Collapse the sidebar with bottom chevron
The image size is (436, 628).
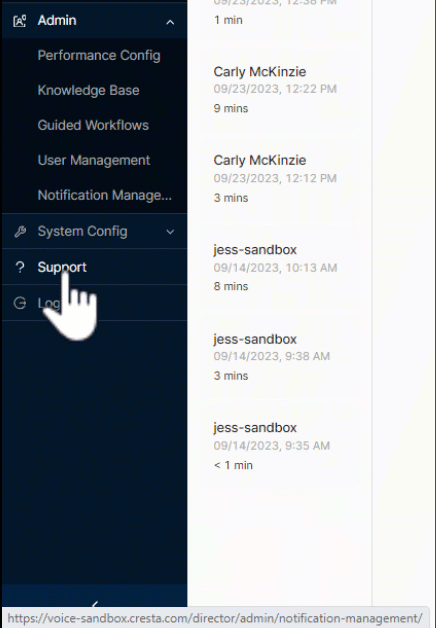(x=94, y=604)
